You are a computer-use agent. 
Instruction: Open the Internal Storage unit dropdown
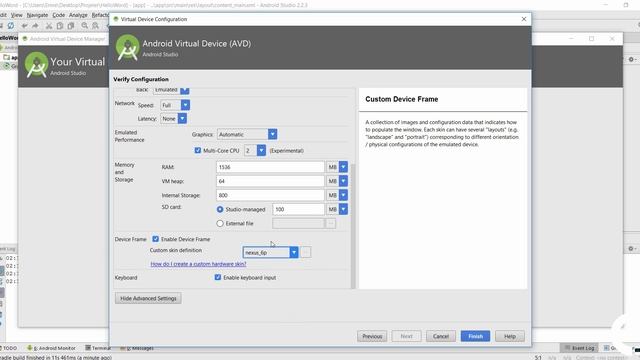(343, 196)
